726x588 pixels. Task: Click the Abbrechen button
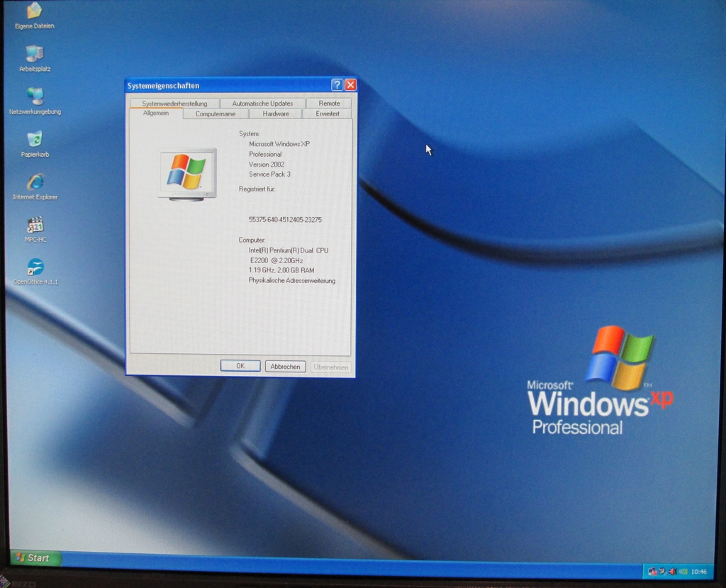point(285,367)
